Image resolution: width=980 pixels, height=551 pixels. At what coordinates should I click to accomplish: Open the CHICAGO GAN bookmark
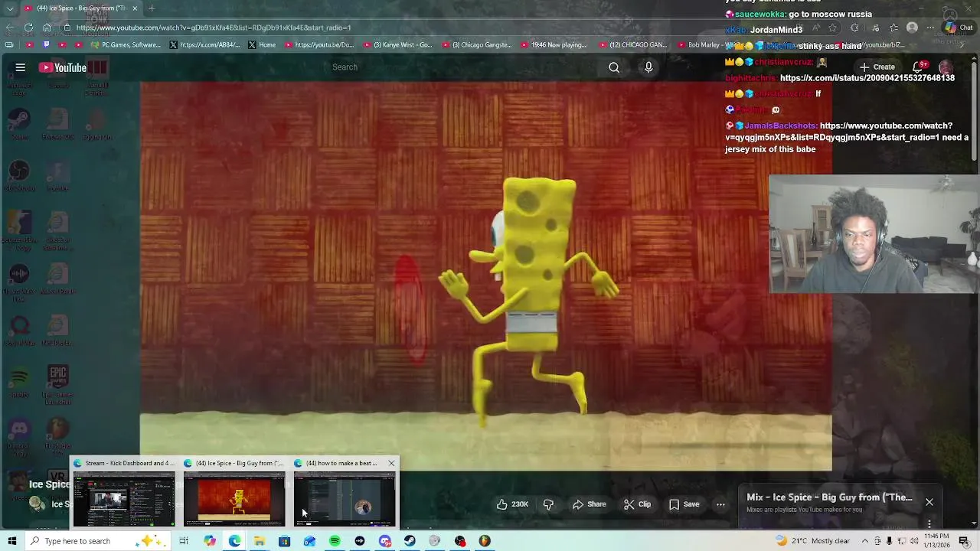(632, 44)
